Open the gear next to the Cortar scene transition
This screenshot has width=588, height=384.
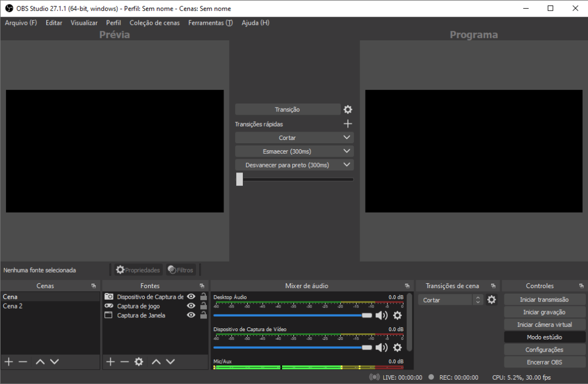492,299
